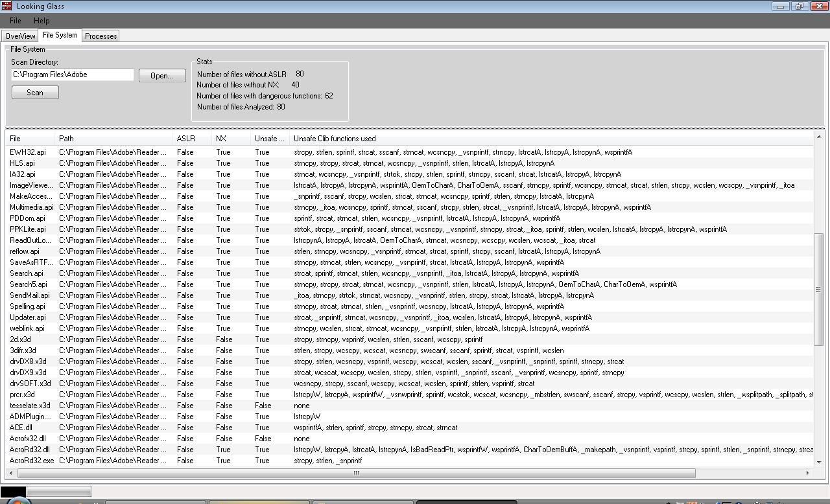The height and width of the screenshot is (504, 830).
Task: Sort by the NX column header
Action: pos(232,139)
